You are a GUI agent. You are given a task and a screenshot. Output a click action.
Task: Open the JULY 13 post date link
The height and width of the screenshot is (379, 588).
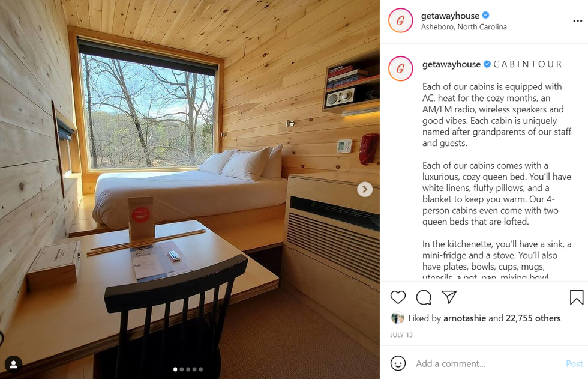pos(401,335)
